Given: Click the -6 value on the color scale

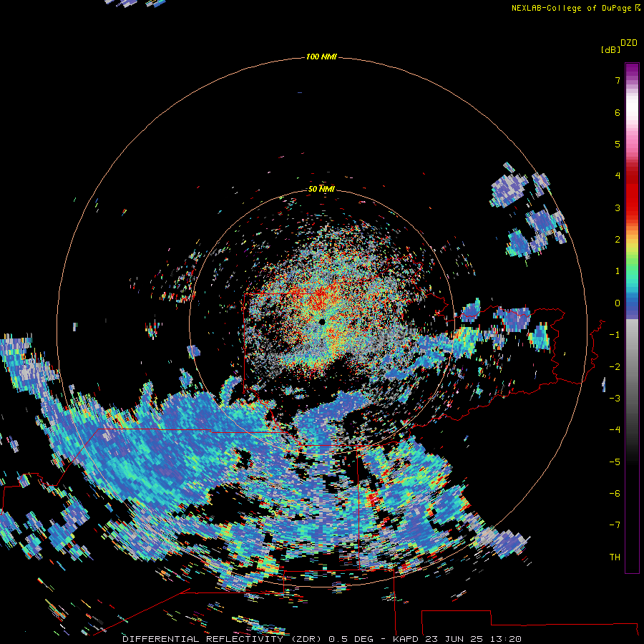Looking at the screenshot, I should tap(615, 494).
